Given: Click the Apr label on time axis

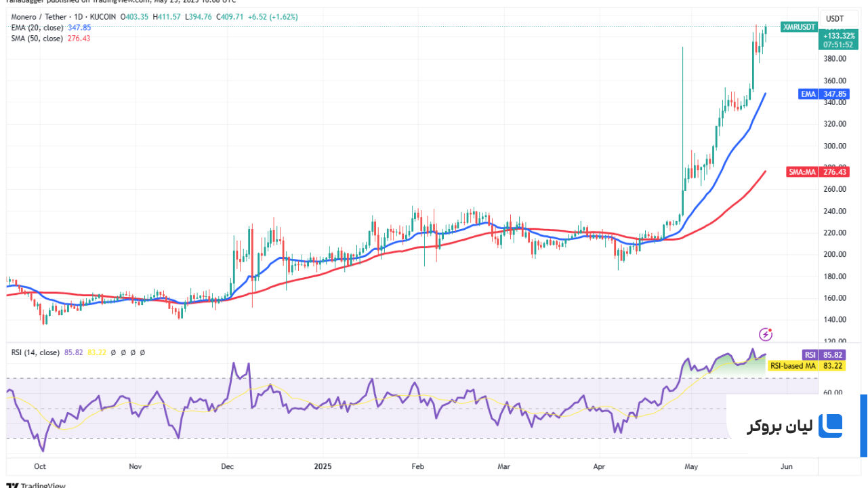Looking at the screenshot, I should click(x=599, y=467).
